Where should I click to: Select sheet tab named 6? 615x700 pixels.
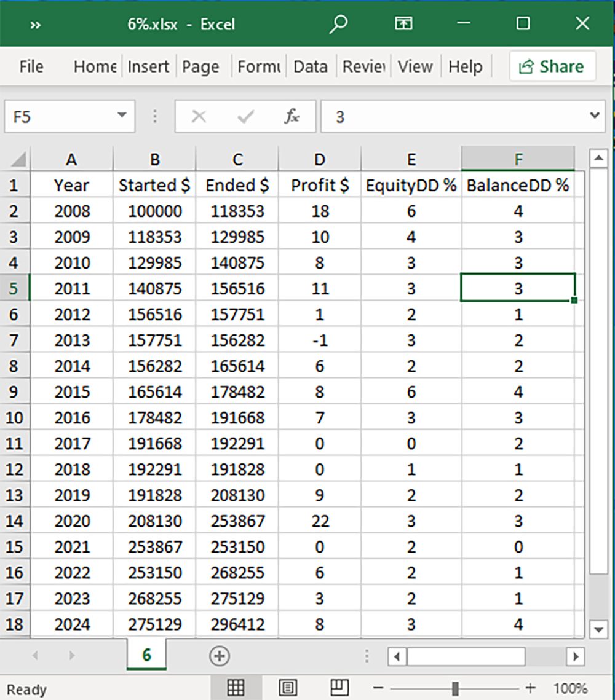tap(146, 656)
